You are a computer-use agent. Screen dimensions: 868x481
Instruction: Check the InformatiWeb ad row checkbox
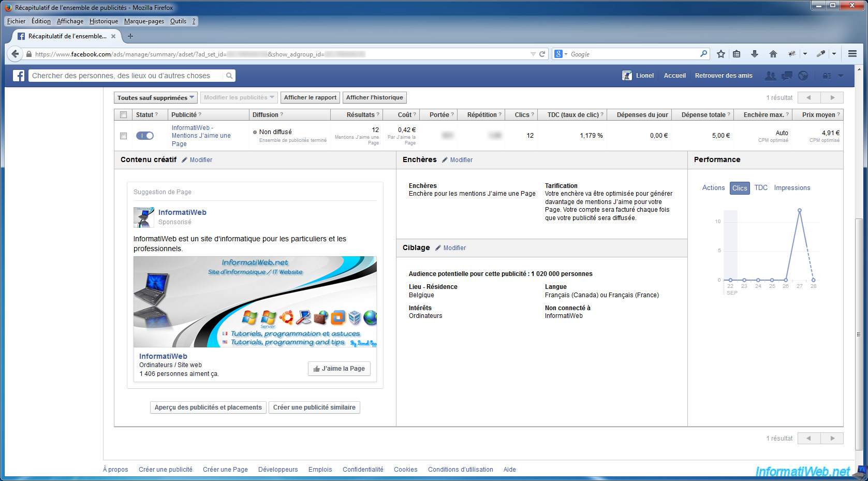123,136
